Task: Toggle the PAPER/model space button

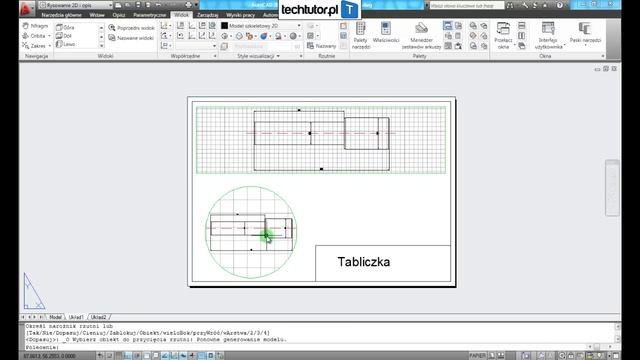Action: click(x=477, y=356)
